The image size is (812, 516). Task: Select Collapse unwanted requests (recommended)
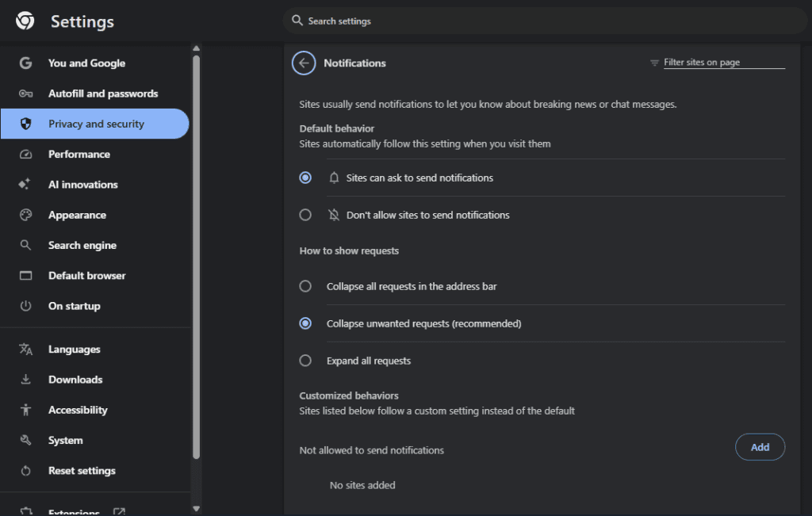point(305,323)
